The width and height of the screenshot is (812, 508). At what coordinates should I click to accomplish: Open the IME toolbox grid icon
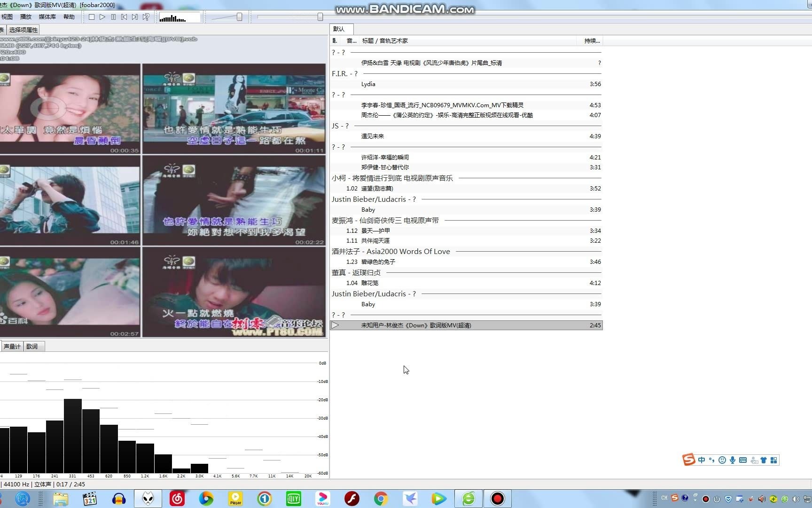[x=774, y=460]
